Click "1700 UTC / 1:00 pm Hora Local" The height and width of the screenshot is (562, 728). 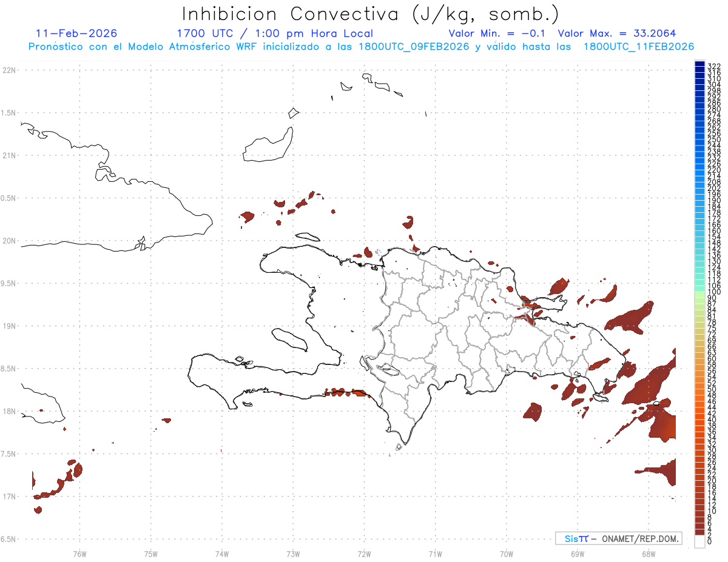(275, 33)
